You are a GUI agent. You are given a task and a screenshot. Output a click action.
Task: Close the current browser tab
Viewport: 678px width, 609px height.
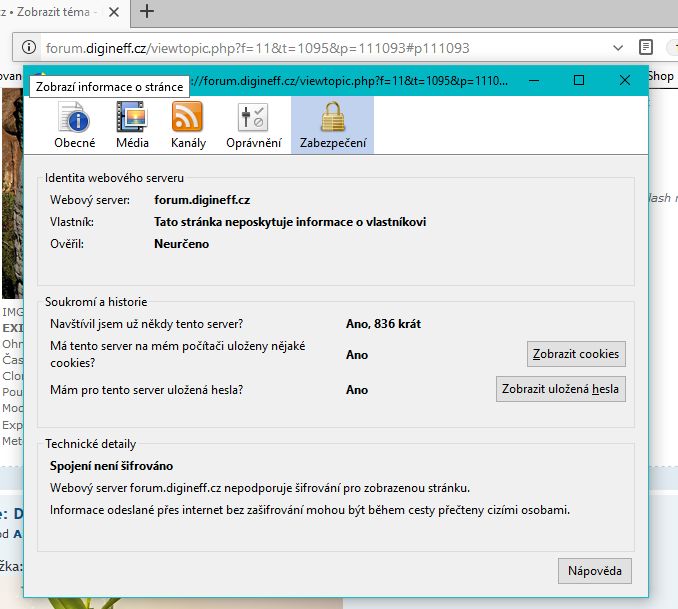tap(113, 12)
